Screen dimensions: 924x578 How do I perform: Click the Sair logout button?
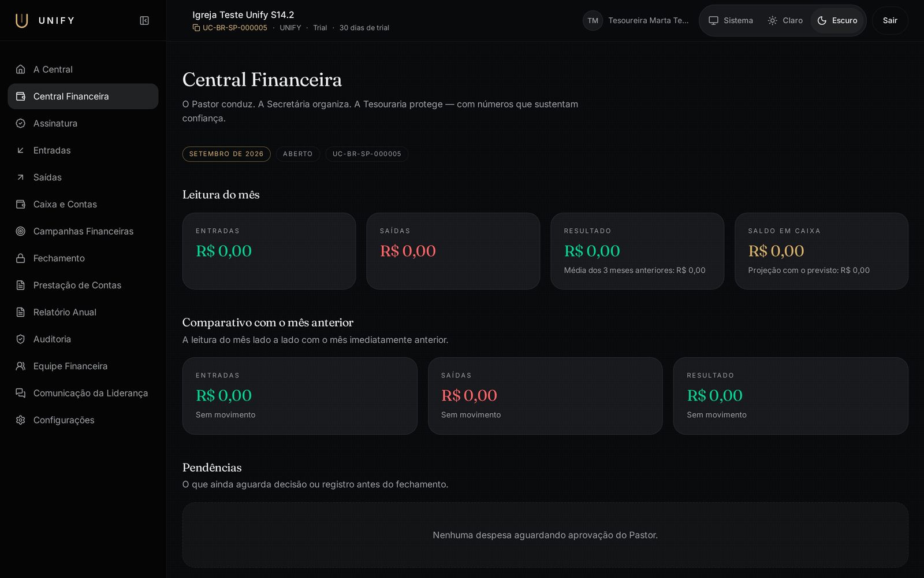tap(890, 20)
